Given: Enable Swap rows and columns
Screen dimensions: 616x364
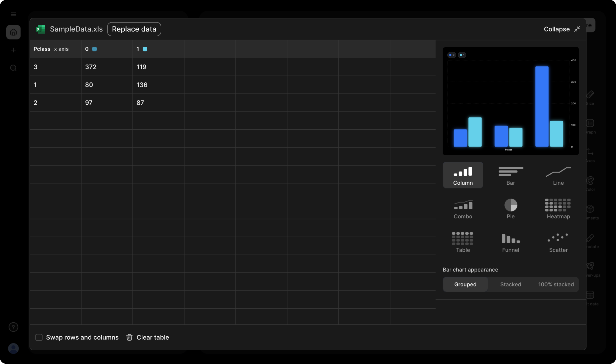Looking at the screenshot, I should (x=39, y=337).
